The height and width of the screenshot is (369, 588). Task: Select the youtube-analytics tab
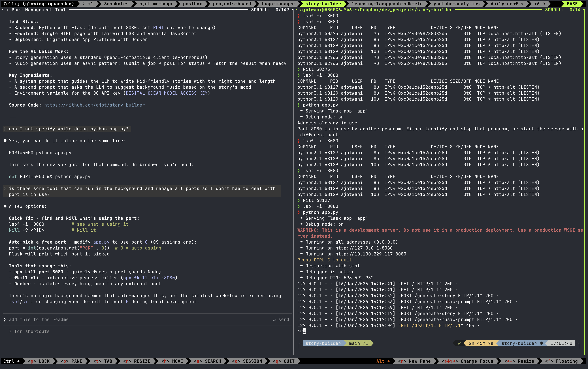coord(456,4)
